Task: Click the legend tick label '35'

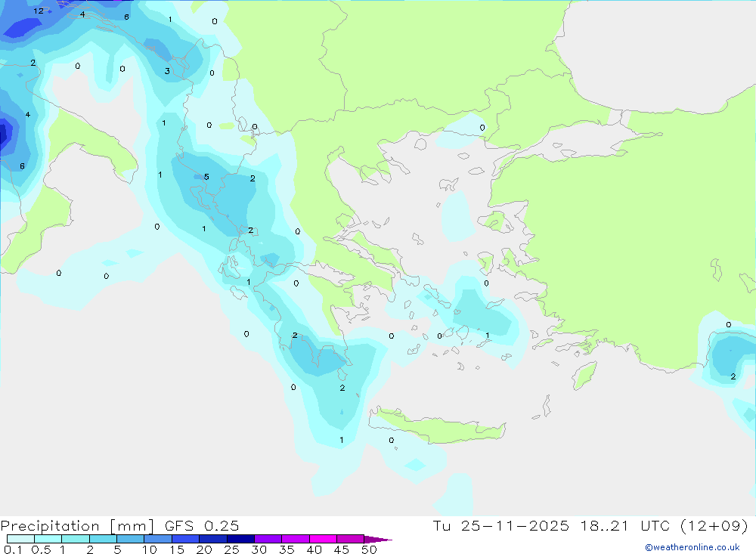Action: [x=287, y=549]
